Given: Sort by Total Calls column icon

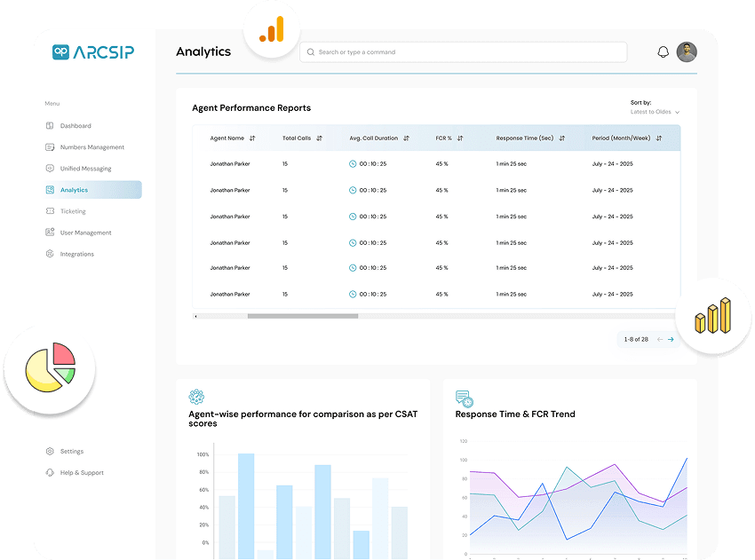Looking at the screenshot, I should [x=319, y=138].
